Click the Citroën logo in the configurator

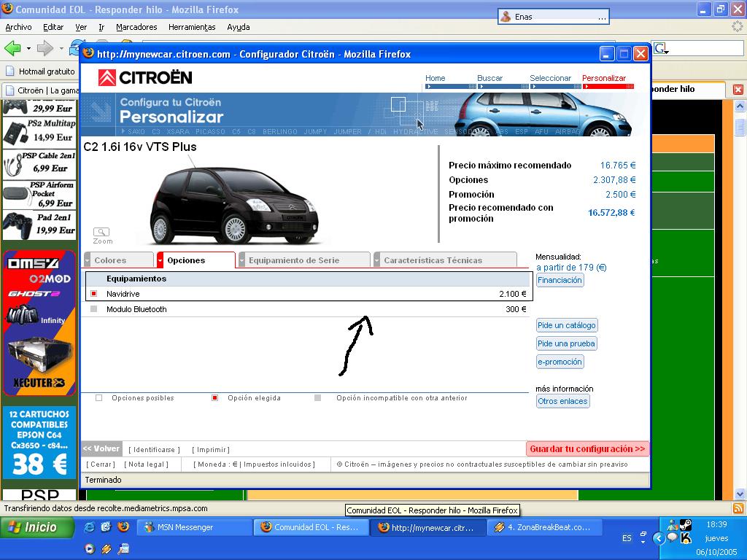pyautogui.click(x=145, y=77)
